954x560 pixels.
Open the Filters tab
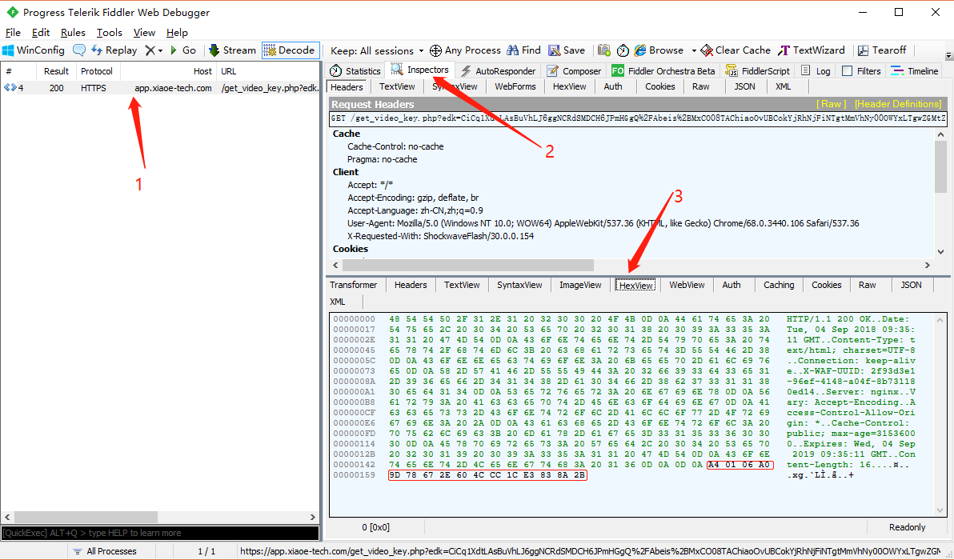pos(861,71)
